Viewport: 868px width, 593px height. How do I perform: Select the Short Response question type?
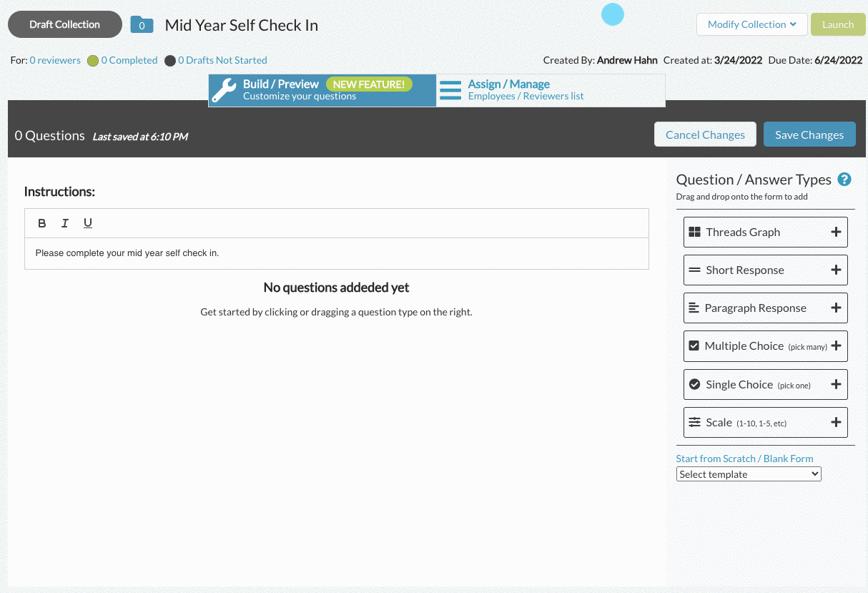[766, 270]
